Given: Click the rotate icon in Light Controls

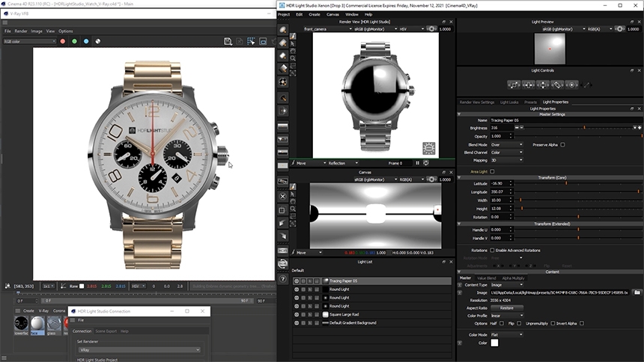Looking at the screenshot, I should coord(557,85).
